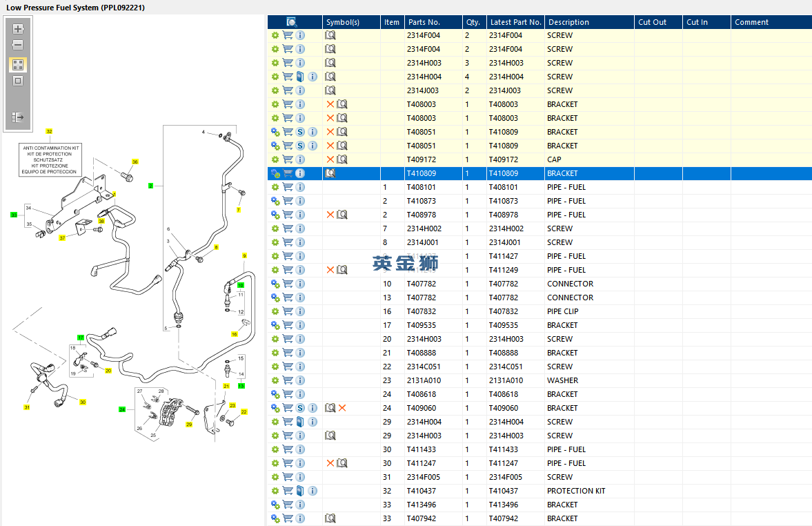This screenshot has height=526, width=812.
Task: Click the red X symbol on T409060 row
Action: 342,409
